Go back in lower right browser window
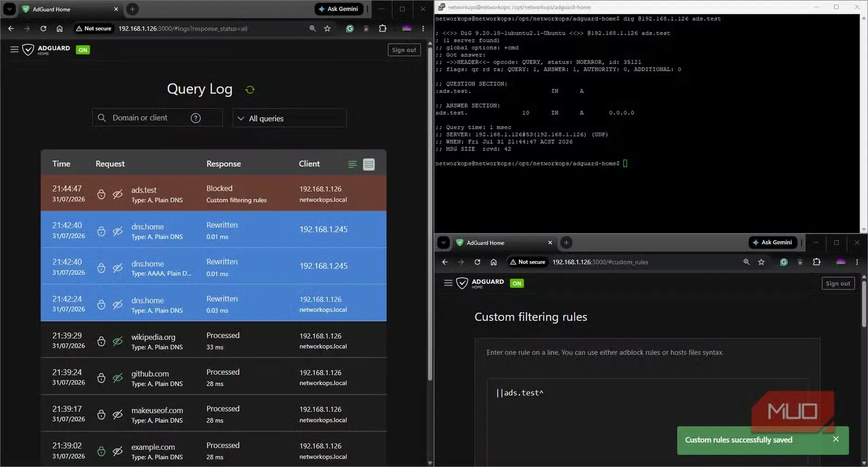This screenshot has width=868, height=467. [445, 262]
